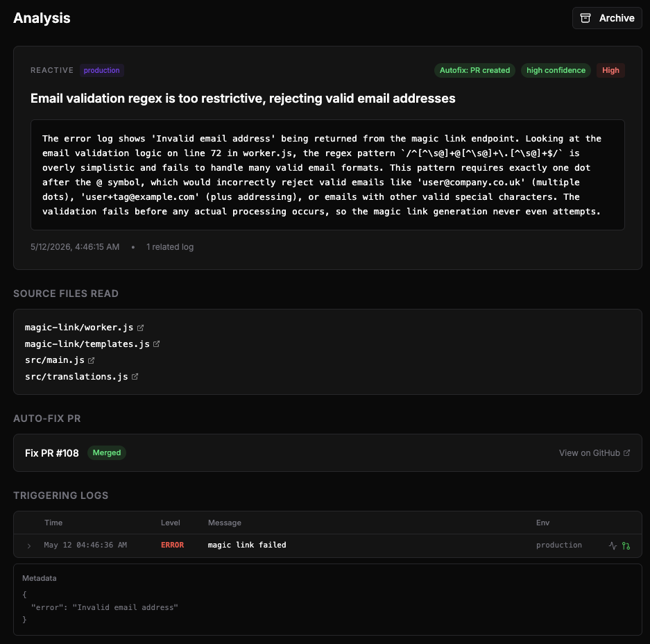Open View on GitHub link

595,453
